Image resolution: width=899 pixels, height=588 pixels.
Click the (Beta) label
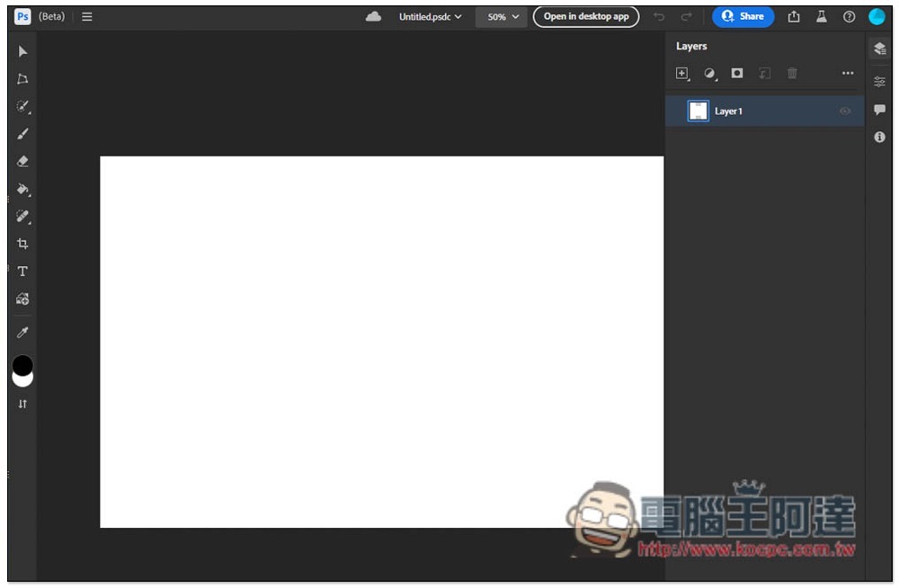[51, 17]
